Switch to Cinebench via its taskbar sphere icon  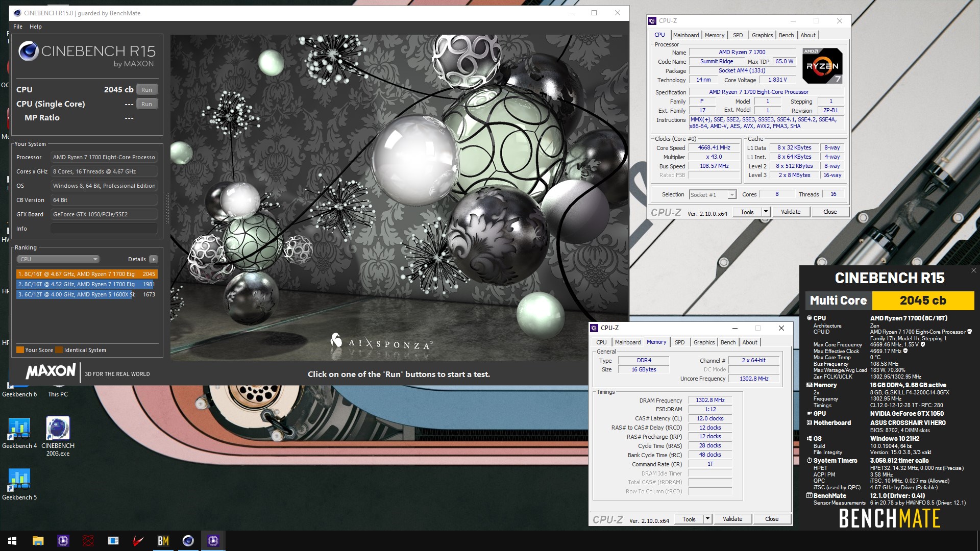tap(188, 541)
